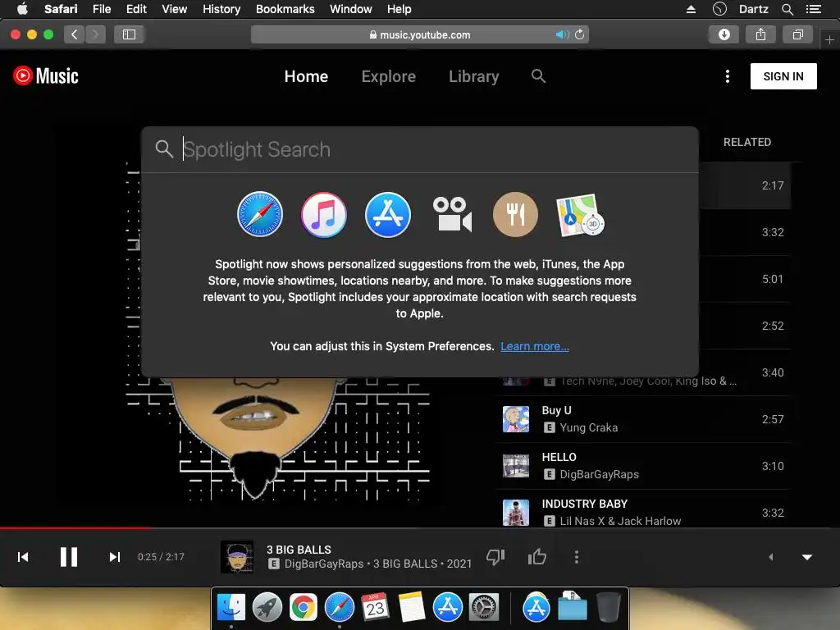Screen dimensions: 840x630
Task: Open Notes from the Dock
Action: pyautogui.click(x=412, y=608)
